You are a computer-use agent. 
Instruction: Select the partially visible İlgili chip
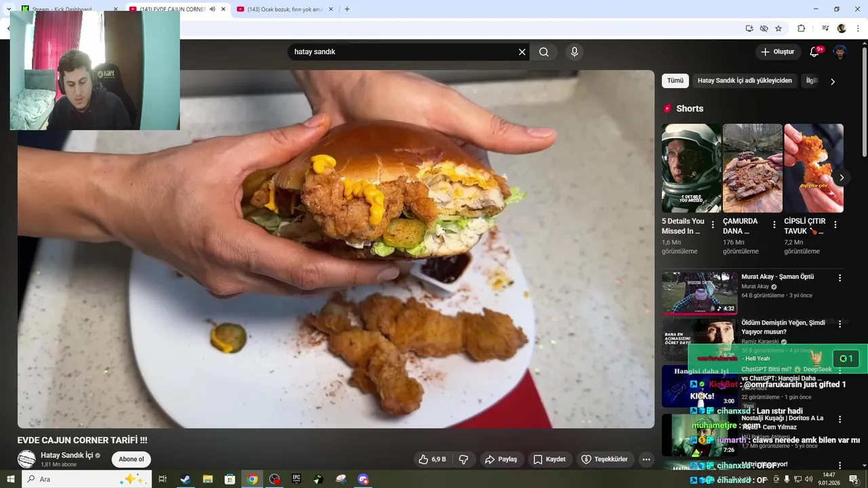tap(811, 81)
